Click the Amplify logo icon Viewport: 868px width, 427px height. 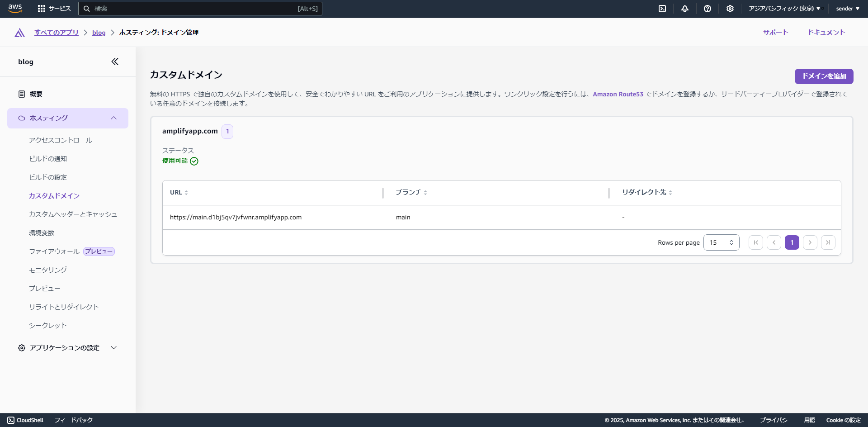click(19, 33)
